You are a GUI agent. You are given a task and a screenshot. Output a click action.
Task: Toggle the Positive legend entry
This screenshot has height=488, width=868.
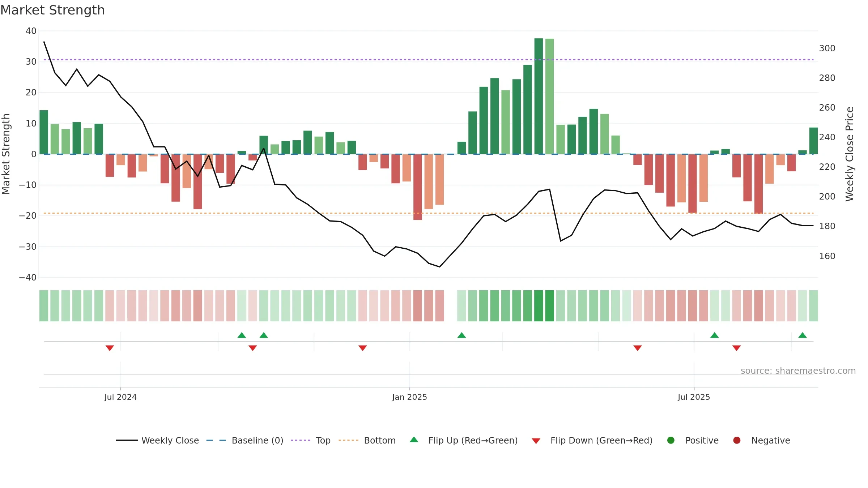point(693,440)
